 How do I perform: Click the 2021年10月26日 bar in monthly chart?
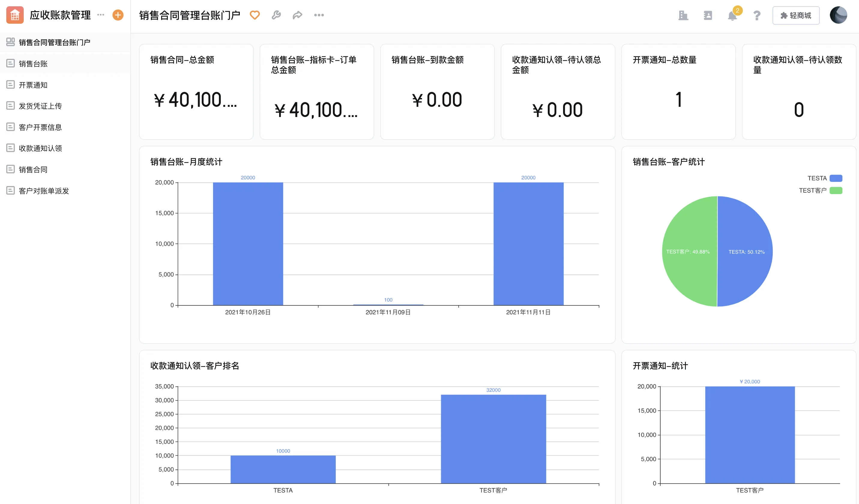(x=248, y=244)
